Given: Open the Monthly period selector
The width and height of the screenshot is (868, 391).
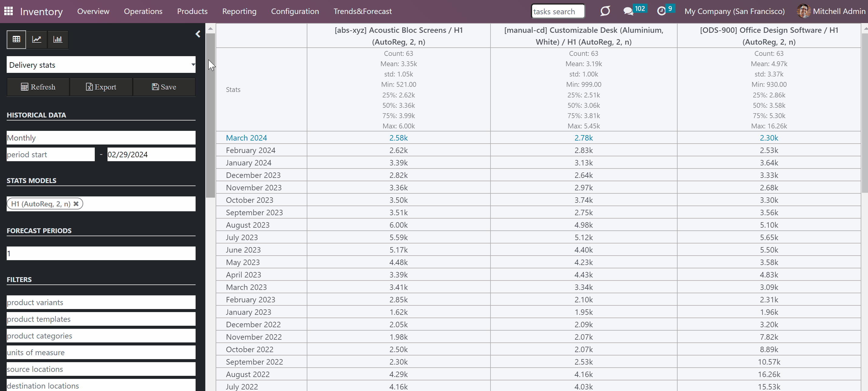Looking at the screenshot, I should (101, 138).
